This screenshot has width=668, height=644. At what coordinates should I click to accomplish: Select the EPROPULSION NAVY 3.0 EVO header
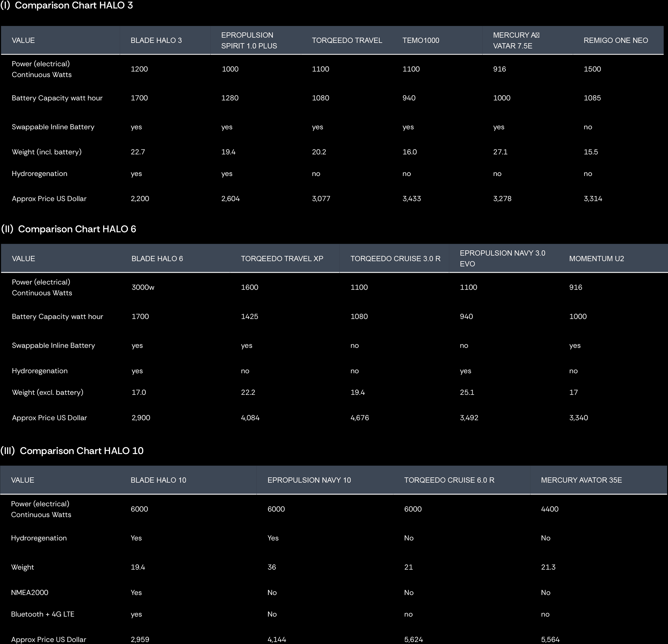click(502, 258)
